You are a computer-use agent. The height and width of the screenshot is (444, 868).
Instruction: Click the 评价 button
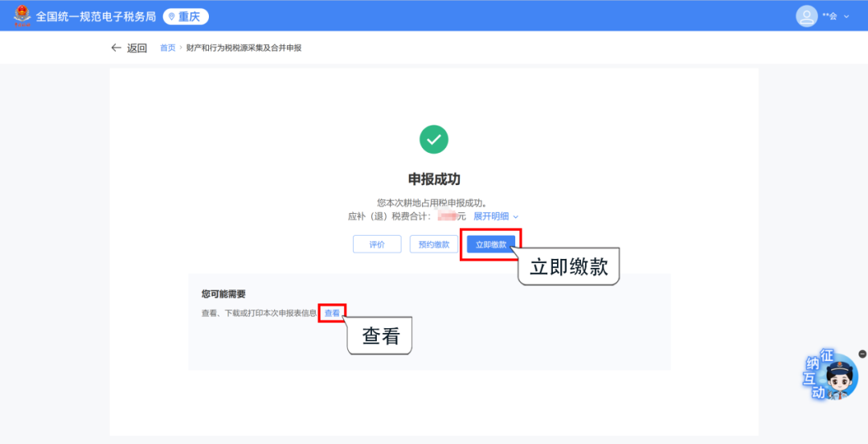click(377, 245)
